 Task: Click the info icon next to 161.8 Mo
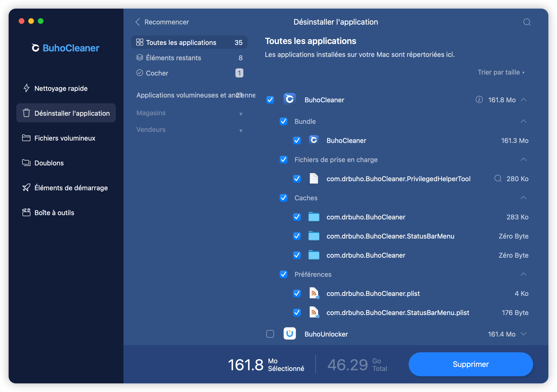479,100
